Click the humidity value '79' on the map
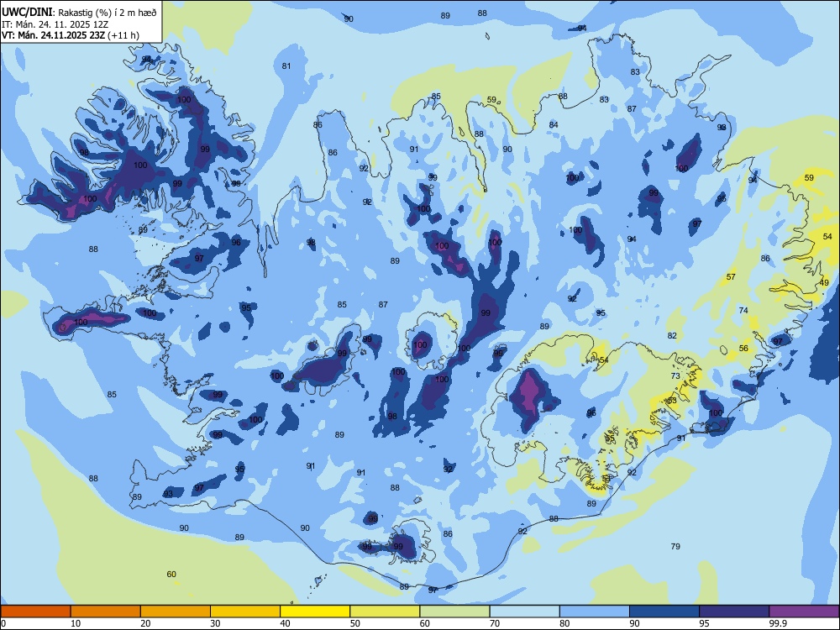This screenshot has width=840, height=630. pos(675,547)
